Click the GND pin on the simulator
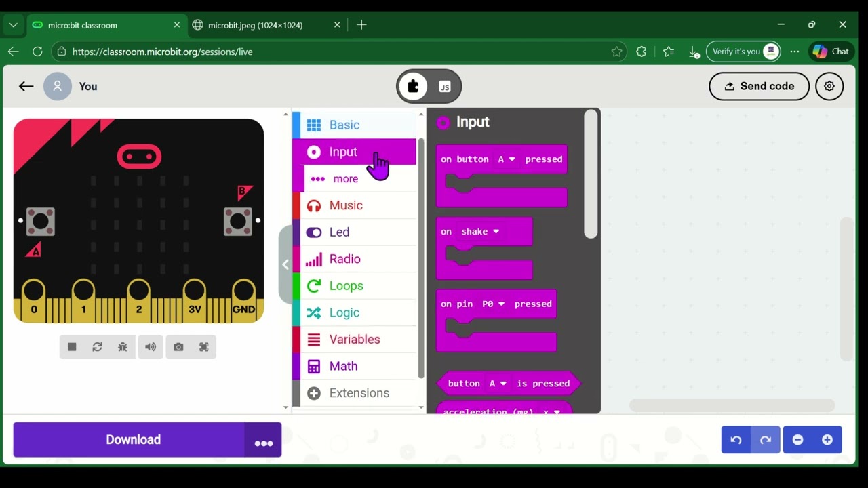 click(x=244, y=301)
